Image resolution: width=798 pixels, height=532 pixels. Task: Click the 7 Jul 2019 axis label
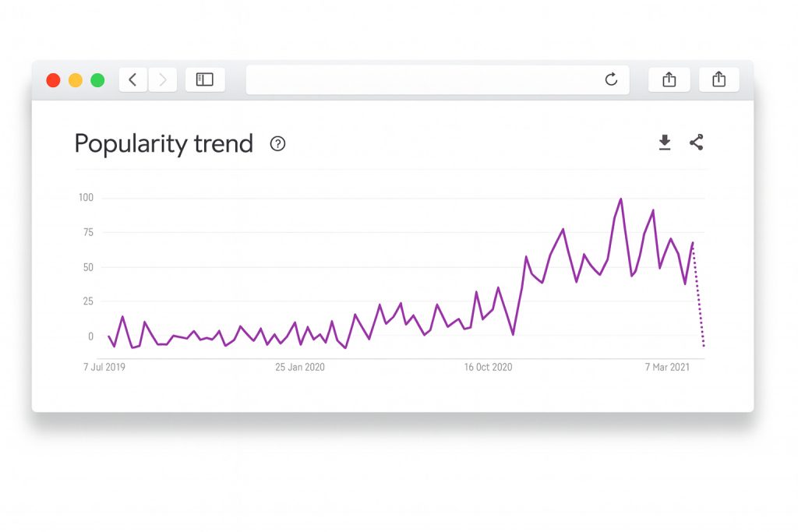(x=104, y=368)
